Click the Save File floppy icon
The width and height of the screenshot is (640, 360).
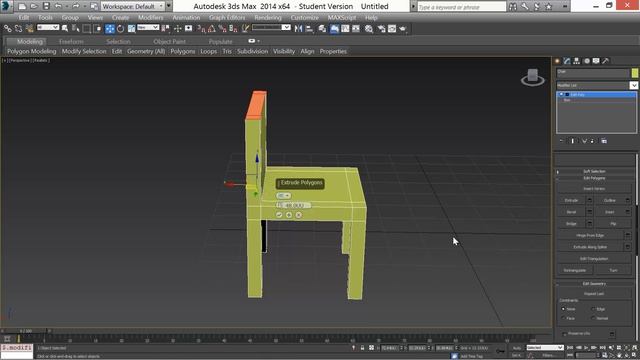(46, 6)
